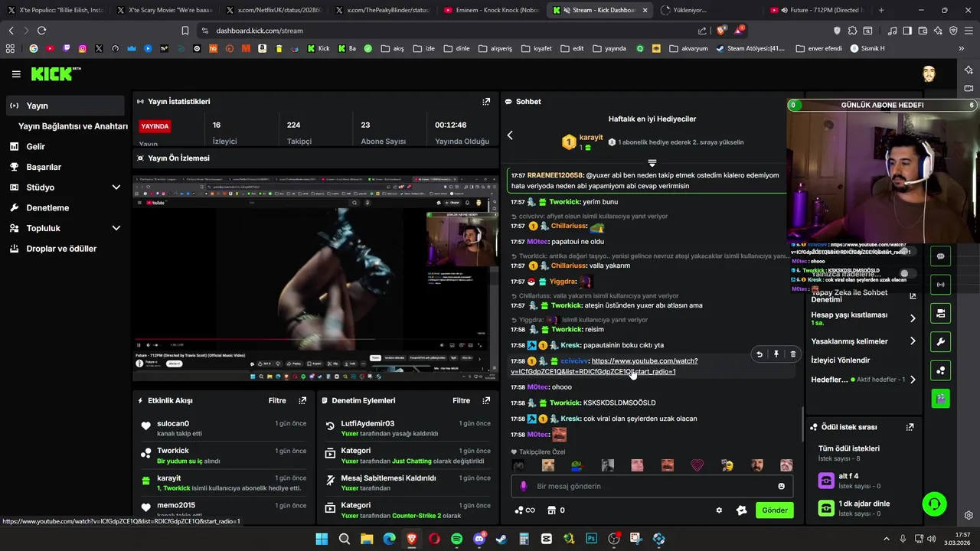Viewport: 980px width, 551px height.
Task: Pop out the Etkinlik Akışı panel
Action: (302, 400)
